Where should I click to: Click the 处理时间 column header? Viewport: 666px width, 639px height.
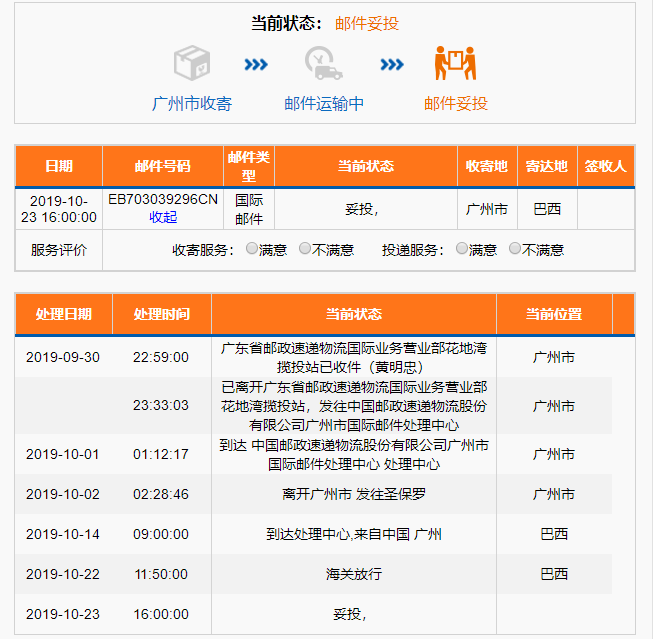tap(162, 314)
